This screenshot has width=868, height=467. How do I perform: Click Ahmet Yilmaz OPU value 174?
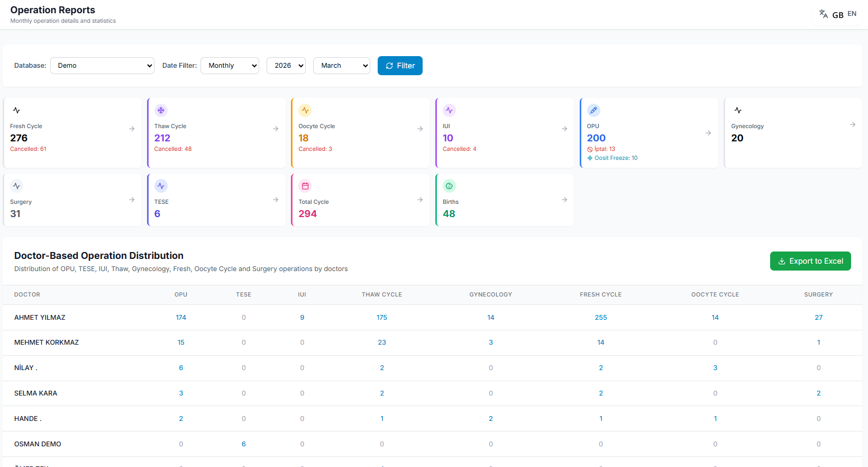[x=181, y=318]
